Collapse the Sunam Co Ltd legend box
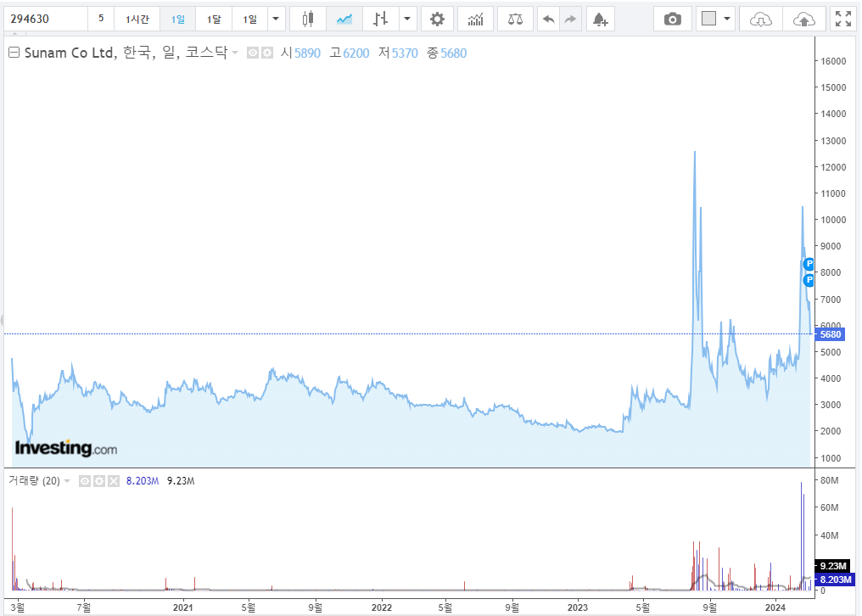The image size is (862, 616). click(14, 53)
